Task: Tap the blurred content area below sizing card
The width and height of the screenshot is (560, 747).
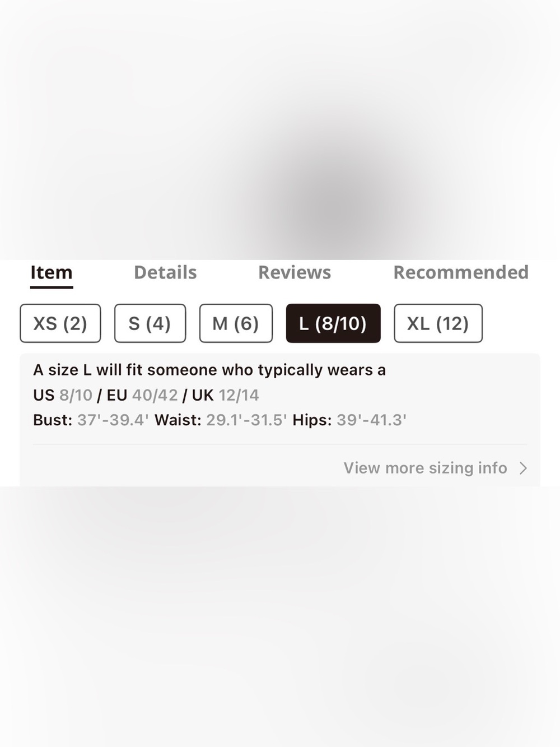Action: [x=280, y=616]
